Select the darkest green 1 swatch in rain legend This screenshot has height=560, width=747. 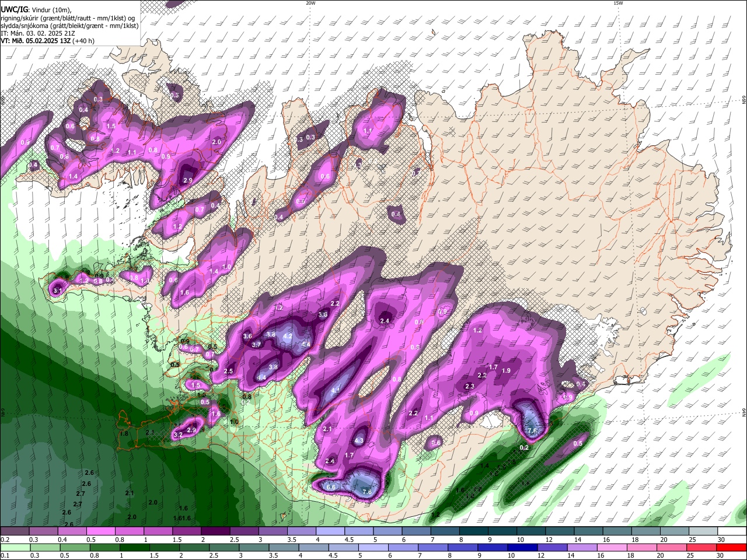134,548
